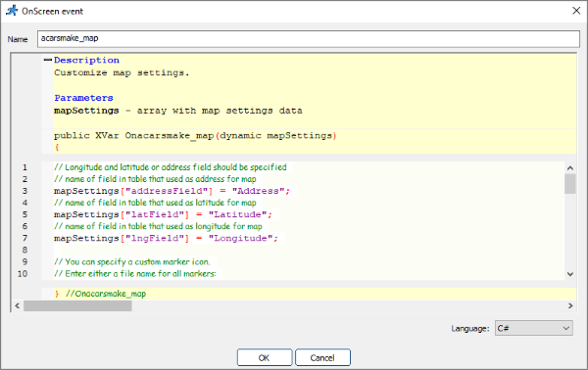The height and width of the screenshot is (370, 588).
Task: Click the 'Language:' label
Action: click(x=470, y=329)
